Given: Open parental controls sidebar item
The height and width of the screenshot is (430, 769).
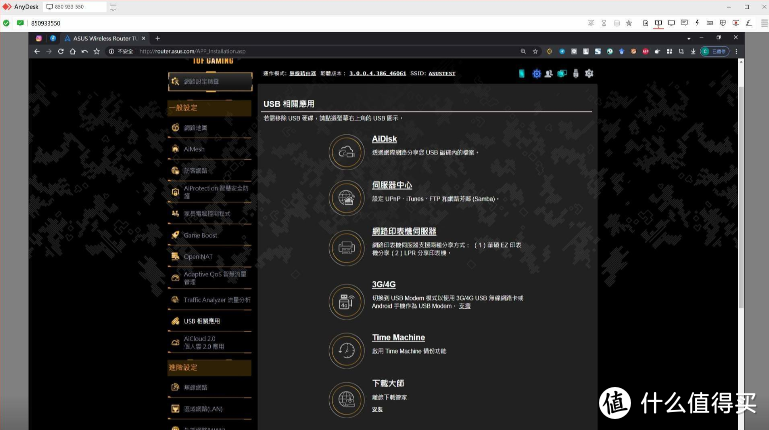Looking at the screenshot, I should coord(210,214).
